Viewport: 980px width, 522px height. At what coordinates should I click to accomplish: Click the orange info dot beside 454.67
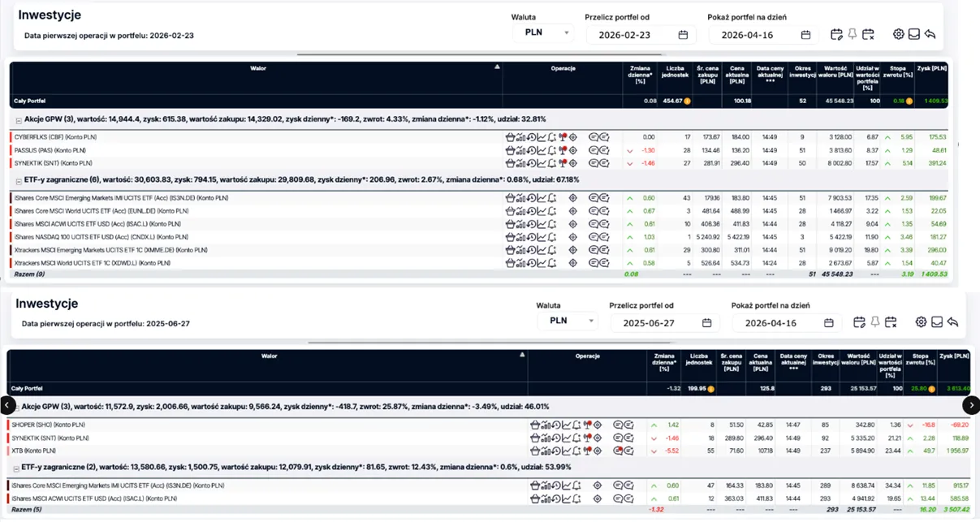687,101
